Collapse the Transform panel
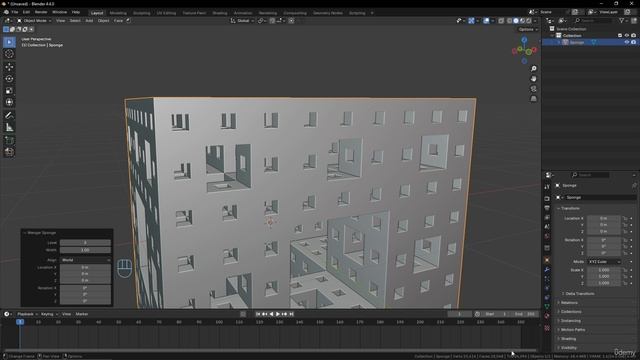This screenshot has height=360, width=640. pyautogui.click(x=569, y=208)
